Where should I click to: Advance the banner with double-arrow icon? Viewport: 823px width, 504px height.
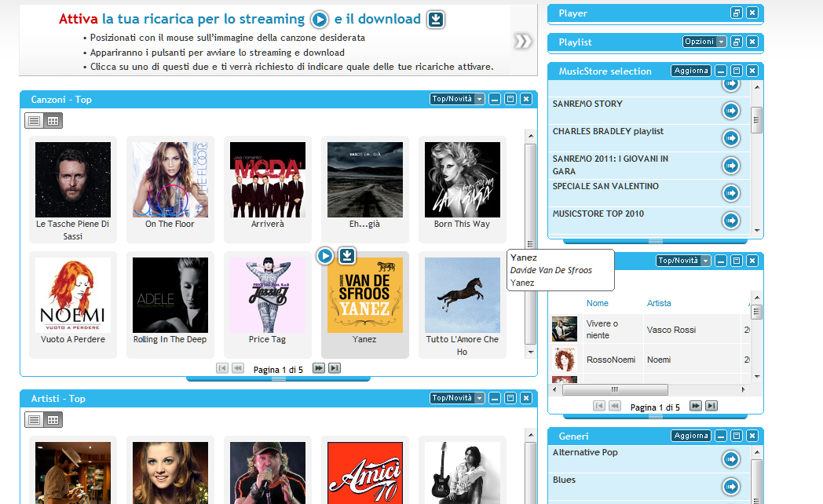523,41
